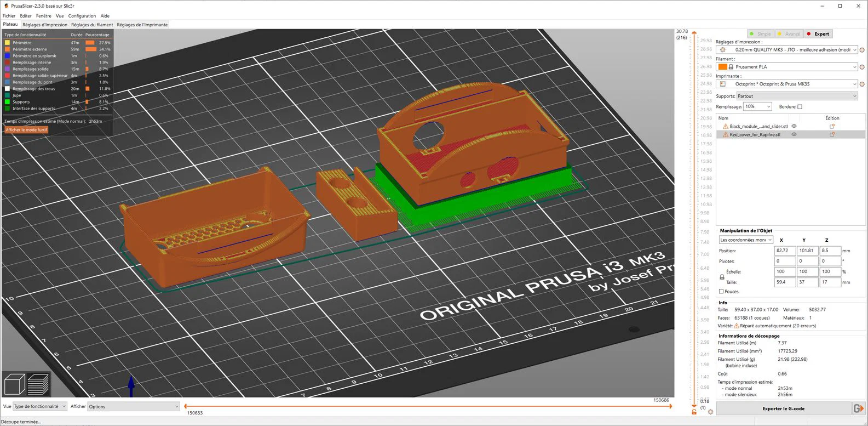This screenshot has width=868, height=426.
Task: Click the PrusaSlicer application icon in the title bar
Action: (x=5, y=5)
